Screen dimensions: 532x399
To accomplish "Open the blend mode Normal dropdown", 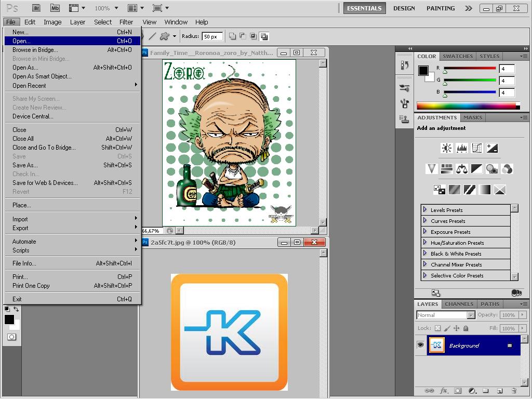I will [445, 315].
